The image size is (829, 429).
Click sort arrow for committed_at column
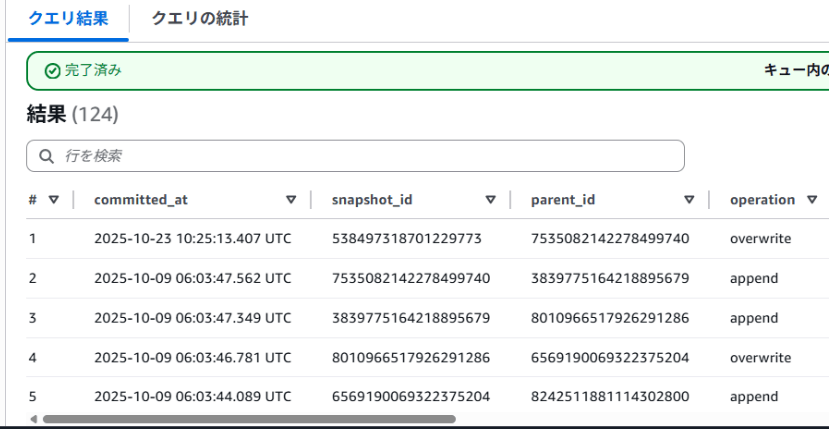point(291,200)
